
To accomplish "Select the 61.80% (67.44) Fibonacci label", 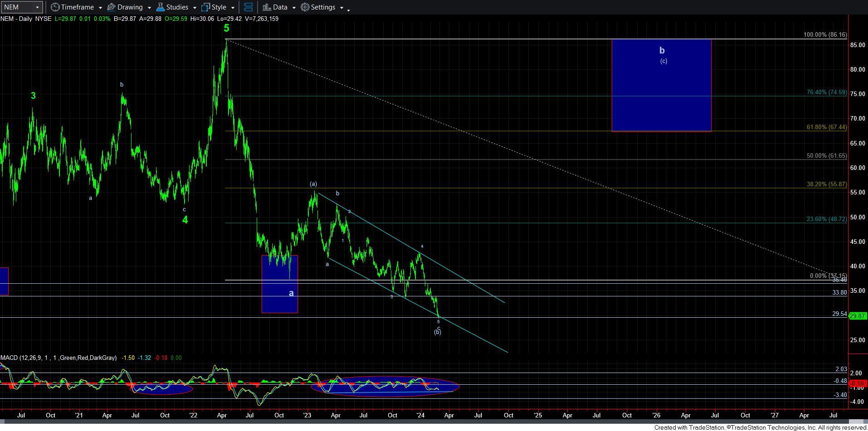I will pyautogui.click(x=826, y=127).
